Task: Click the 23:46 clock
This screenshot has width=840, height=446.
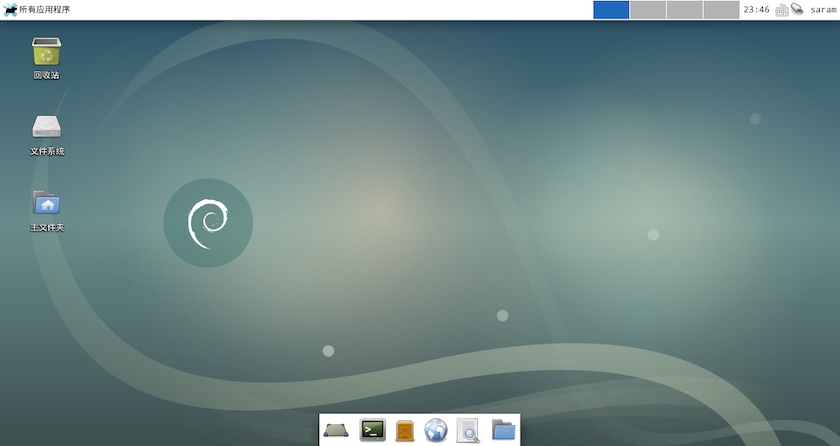Action: coord(756,10)
